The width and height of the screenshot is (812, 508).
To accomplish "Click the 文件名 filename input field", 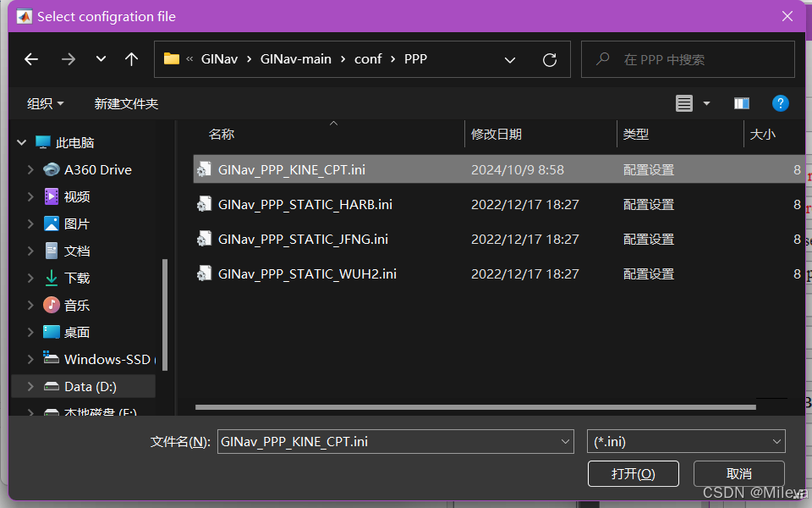I will point(388,442).
